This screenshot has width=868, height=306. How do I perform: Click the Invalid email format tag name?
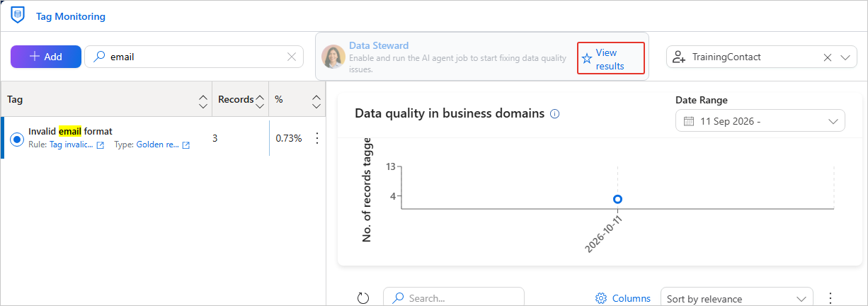pyautogui.click(x=70, y=131)
